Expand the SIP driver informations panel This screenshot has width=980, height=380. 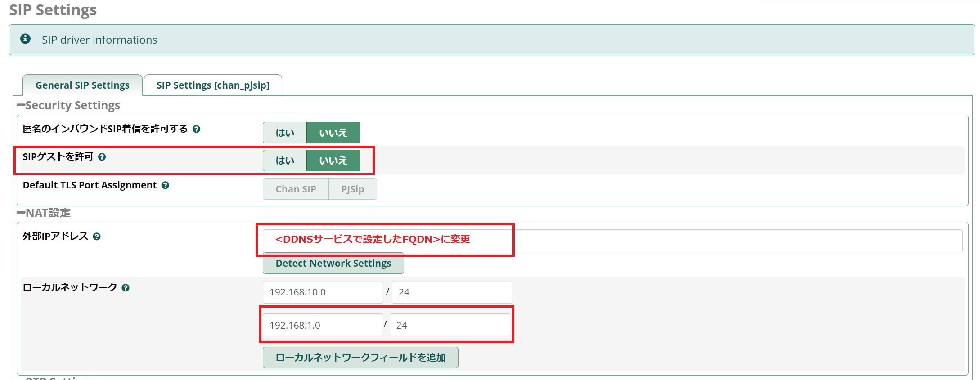pos(99,40)
